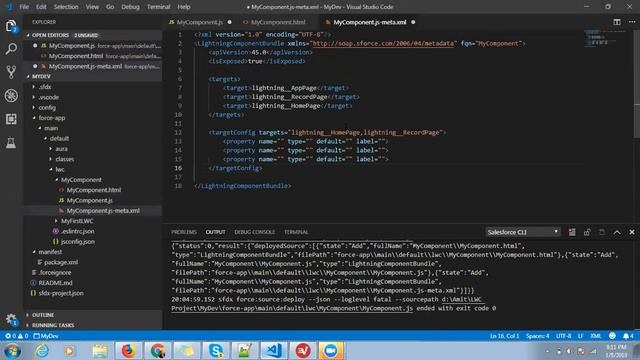Open errors and warnings count in status bar
This screenshot has height=360, width=640.
pyautogui.click(x=17, y=336)
